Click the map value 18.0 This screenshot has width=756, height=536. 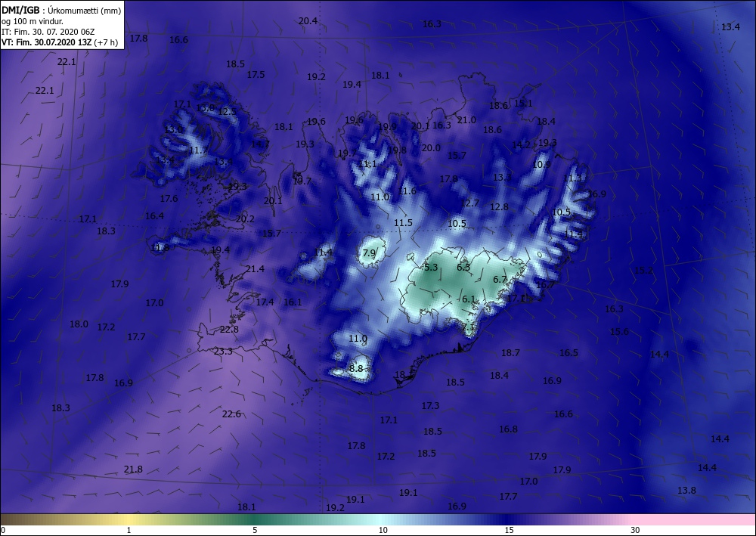pyautogui.click(x=79, y=324)
